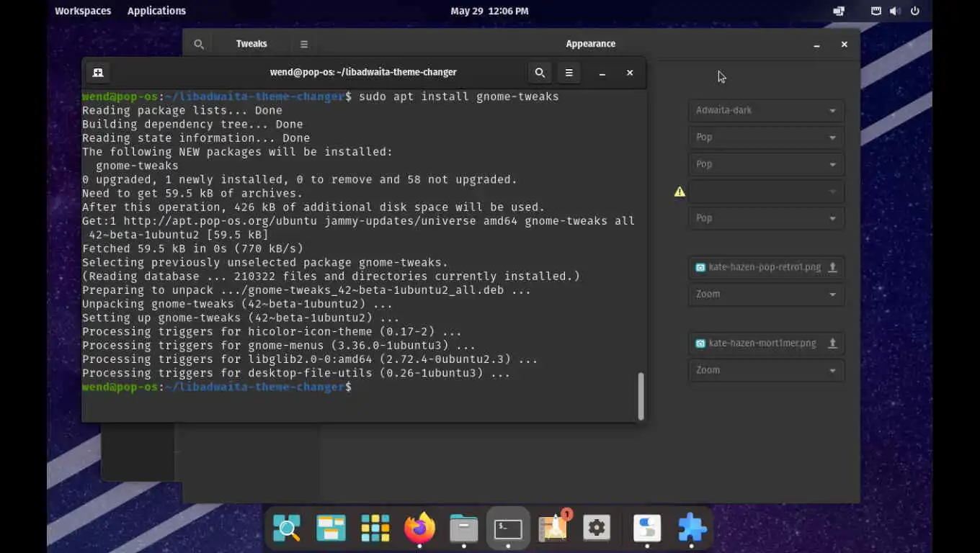Switch to the Terminal icon in the dock
980x553 pixels.
pos(508,529)
